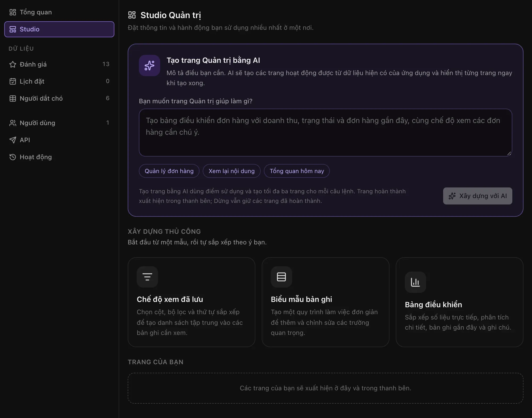
Task: Focus the AI prompt text area
Action: point(325,132)
